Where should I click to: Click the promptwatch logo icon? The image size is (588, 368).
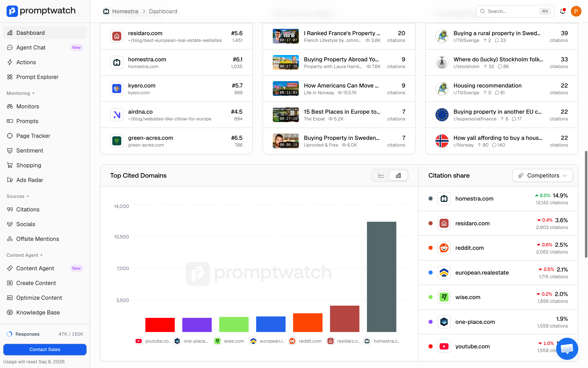coord(12,11)
